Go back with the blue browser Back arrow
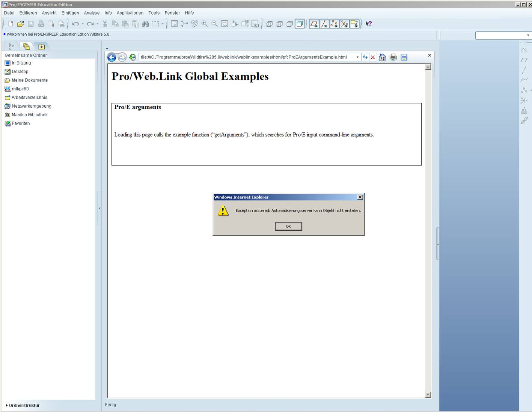Image resolution: width=532 pixels, height=412 pixels. tap(112, 57)
